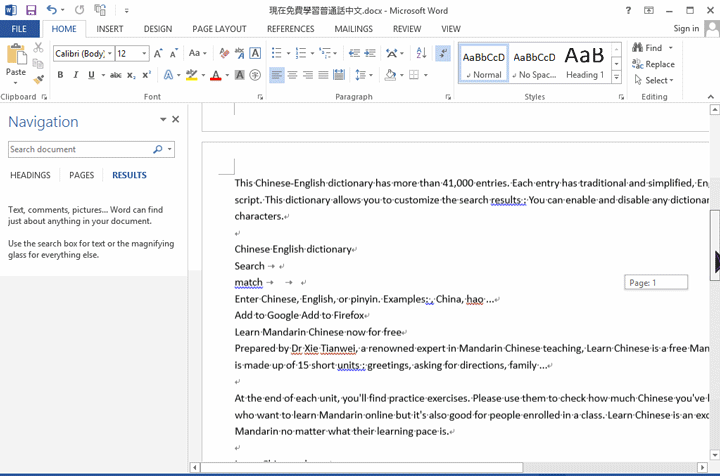Click the Save icon in quick access toolbar
Viewport: 720px width, 476px height.
tap(31, 10)
